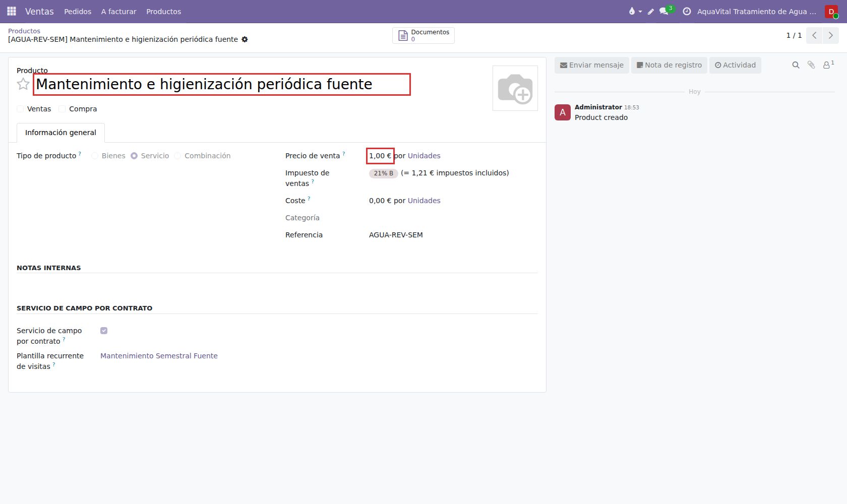Select the Información general tab
This screenshot has width=847, height=504.
pyautogui.click(x=60, y=133)
